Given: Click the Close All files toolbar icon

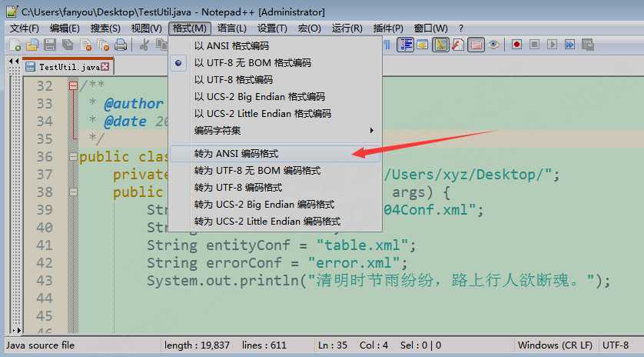Looking at the screenshot, I should click(103, 45).
